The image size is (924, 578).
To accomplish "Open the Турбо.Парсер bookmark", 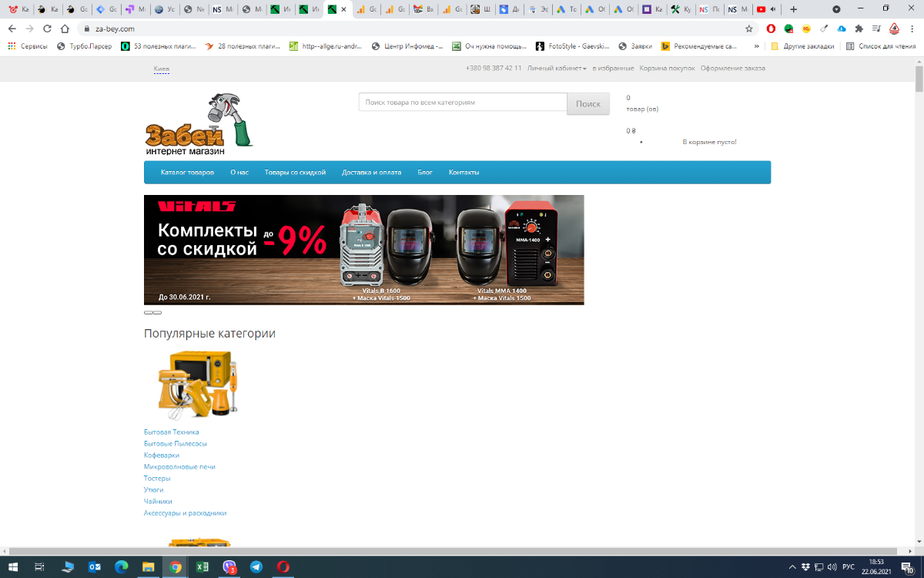I will click(84, 46).
